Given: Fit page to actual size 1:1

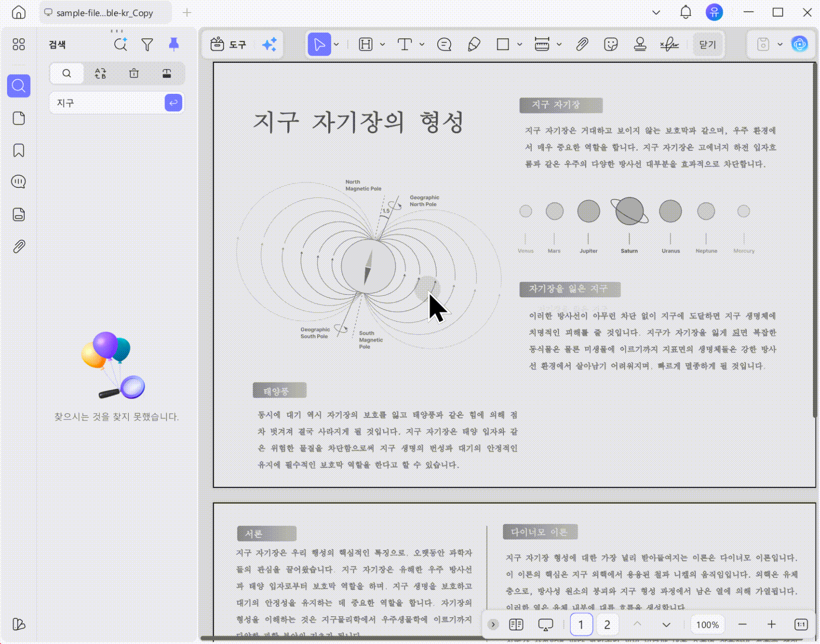Looking at the screenshot, I should (x=801, y=624).
